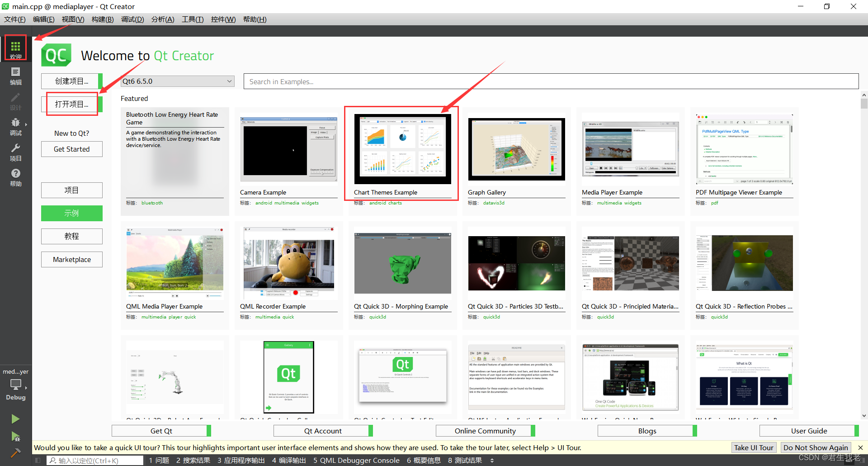The height and width of the screenshot is (466, 868).
Task: Open the 分析(A) menu
Action: pos(163,19)
